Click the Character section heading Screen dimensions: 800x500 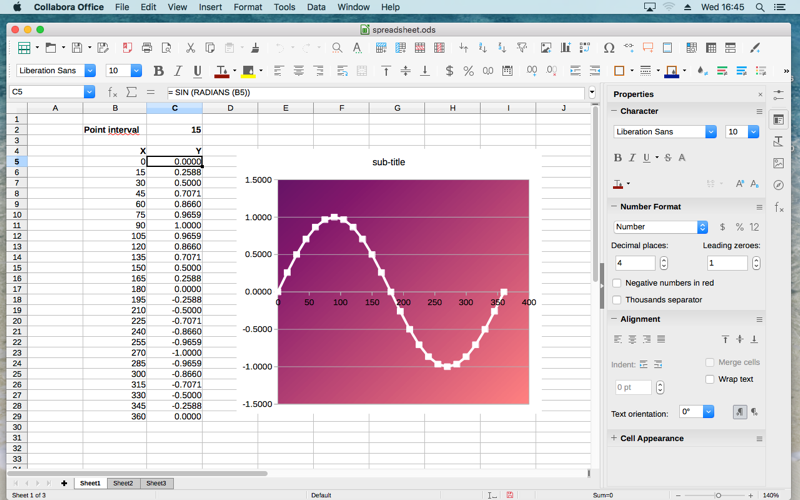[639, 111]
